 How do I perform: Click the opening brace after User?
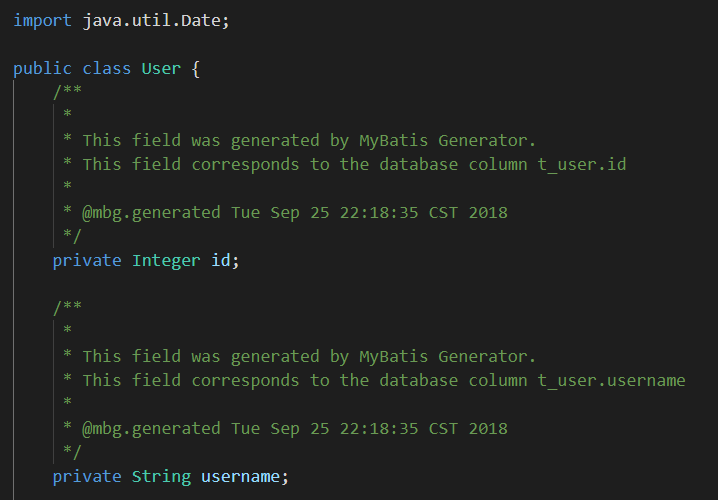point(196,68)
